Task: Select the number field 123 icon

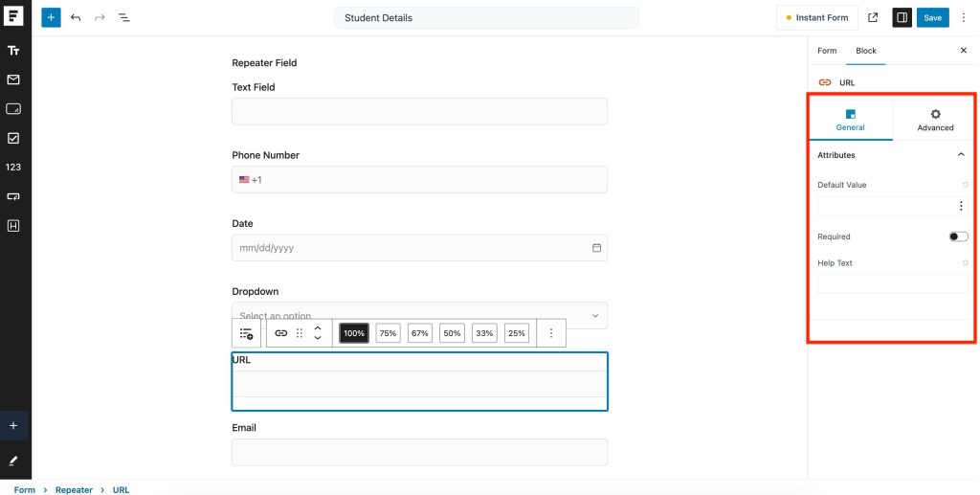Action: point(13,167)
